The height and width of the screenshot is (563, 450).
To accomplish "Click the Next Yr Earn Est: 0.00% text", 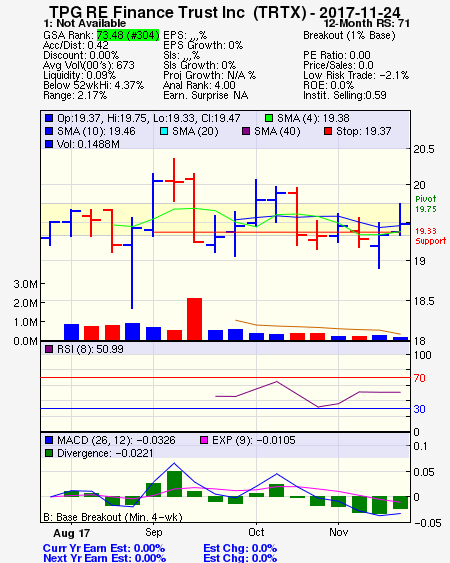I will (x=104, y=558).
